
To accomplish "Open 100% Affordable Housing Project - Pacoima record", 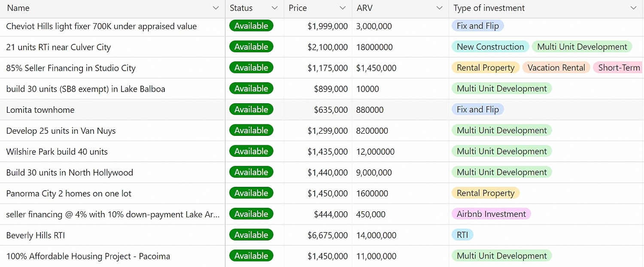I will tap(88, 256).
